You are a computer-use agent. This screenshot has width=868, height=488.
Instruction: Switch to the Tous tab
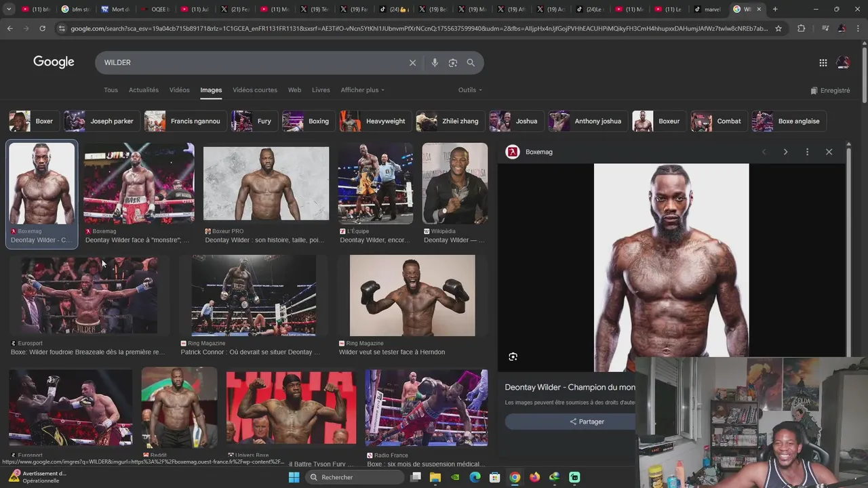111,89
